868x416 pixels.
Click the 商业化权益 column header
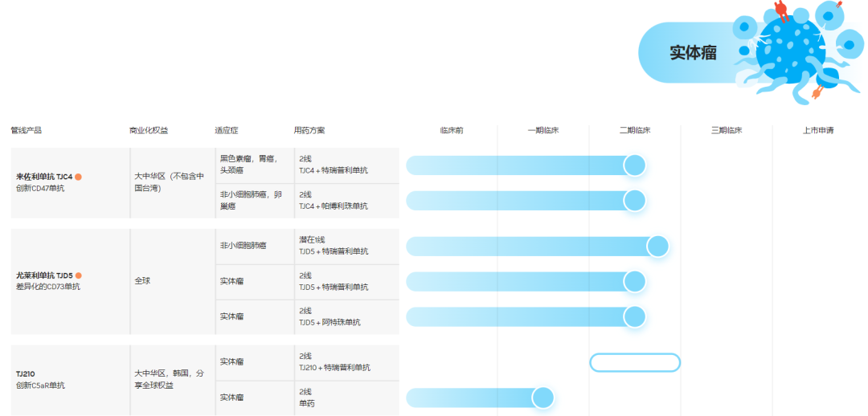[149, 131]
